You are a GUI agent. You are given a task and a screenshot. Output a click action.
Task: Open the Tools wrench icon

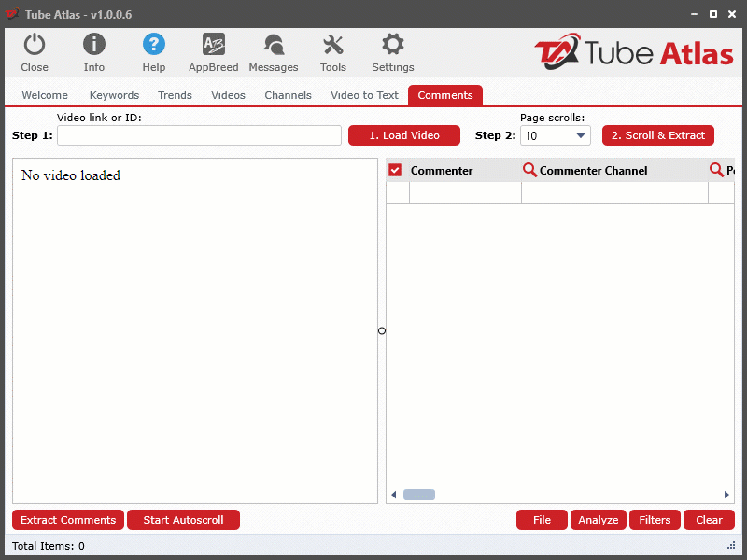(333, 45)
